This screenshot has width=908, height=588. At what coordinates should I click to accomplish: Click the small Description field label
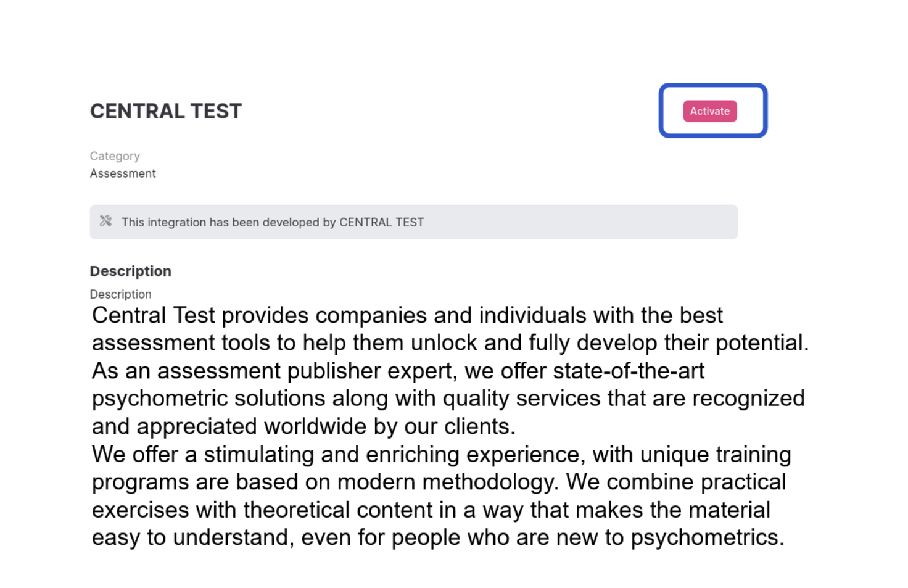[120, 294]
